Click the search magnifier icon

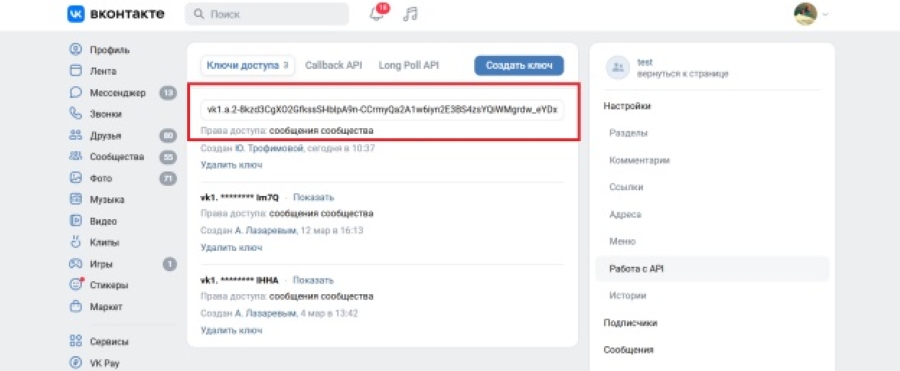pyautogui.click(x=199, y=14)
